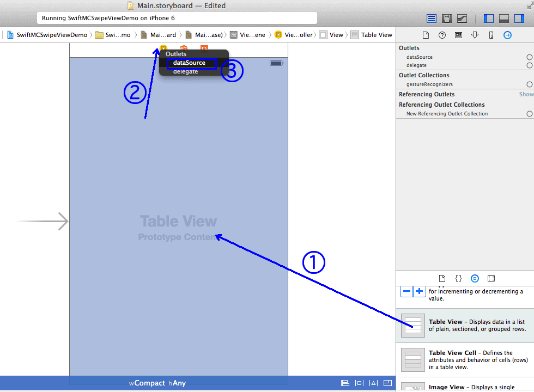Toggle the debug area visibility
Image resolution: width=534 pixels, height=392 pixels.
[504, 18]
